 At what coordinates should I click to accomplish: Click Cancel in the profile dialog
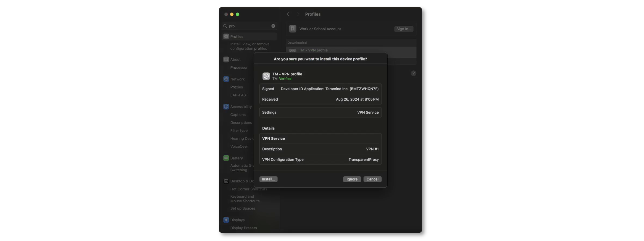tap(372, 179)
